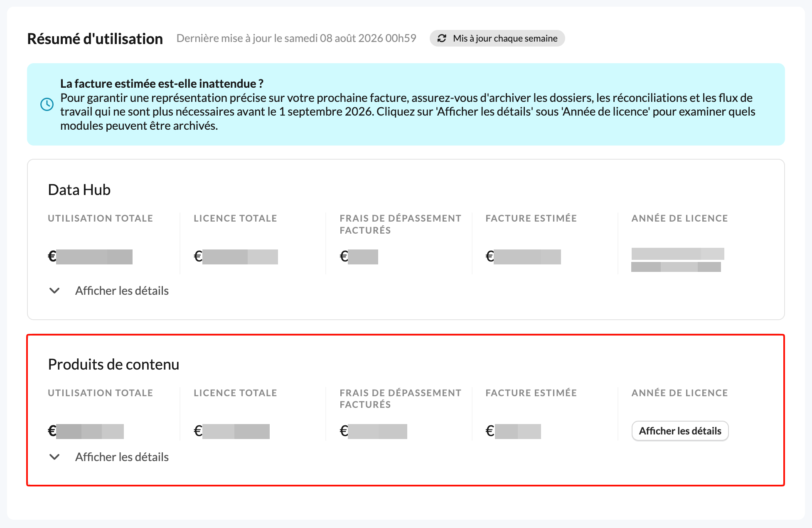The width and height of the screenshot is (812, 528).
Task: Click the Data Hub Utilisation totale amount
Action: (x=90, y=257)
